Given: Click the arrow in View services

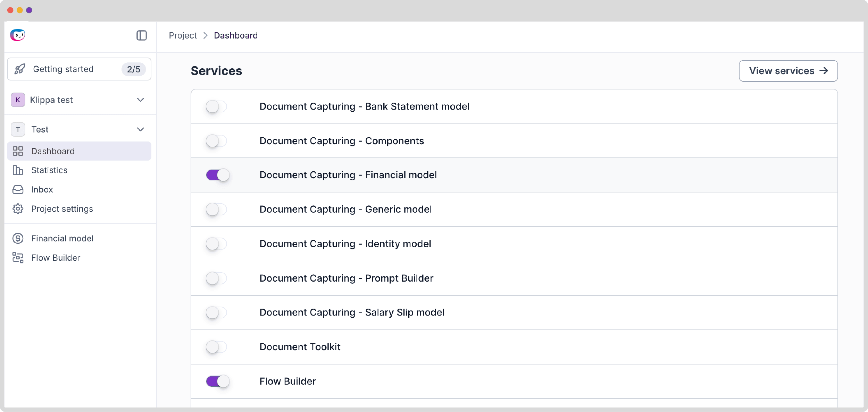Looking at the screenshot, I should pos(824,71).
